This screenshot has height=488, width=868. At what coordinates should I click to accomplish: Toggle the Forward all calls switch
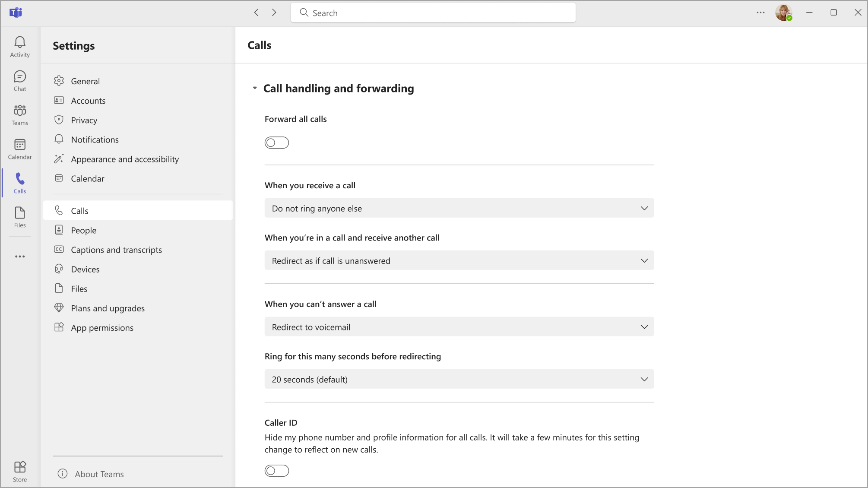pos(277,143)
